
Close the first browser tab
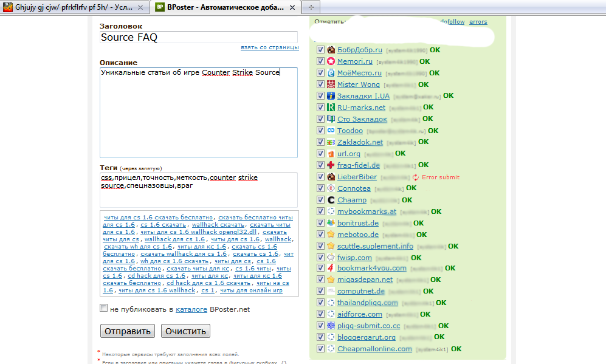pyautogui.click(x=140, y=7)
